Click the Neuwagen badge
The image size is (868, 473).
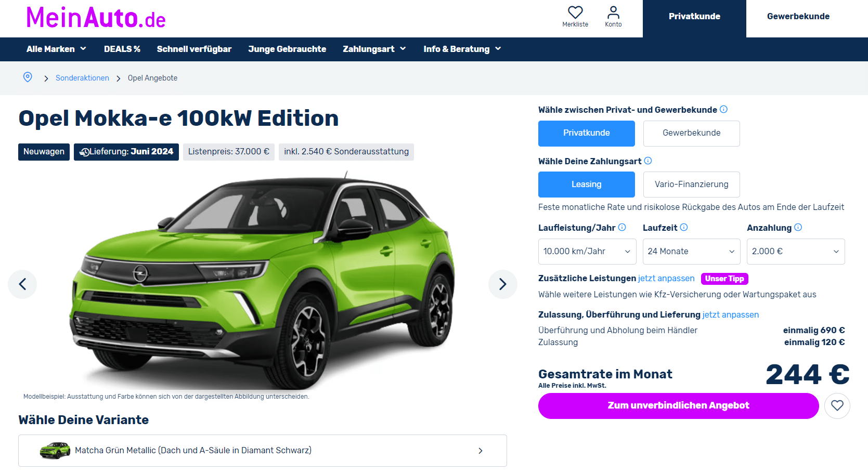pyautogui.click(x=44, y=152)
